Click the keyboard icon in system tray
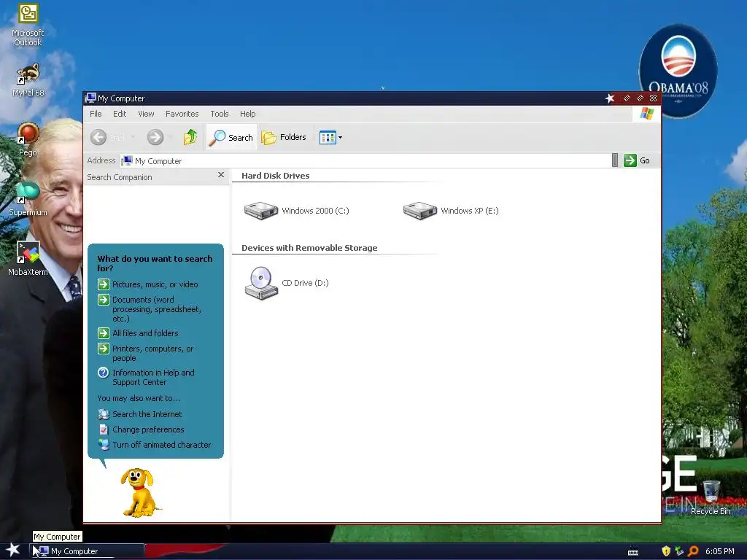 point(633,552)
